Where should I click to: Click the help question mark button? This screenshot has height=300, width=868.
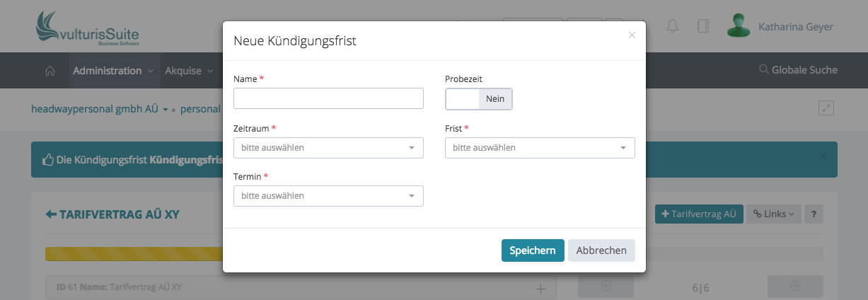tap(814, 214)
